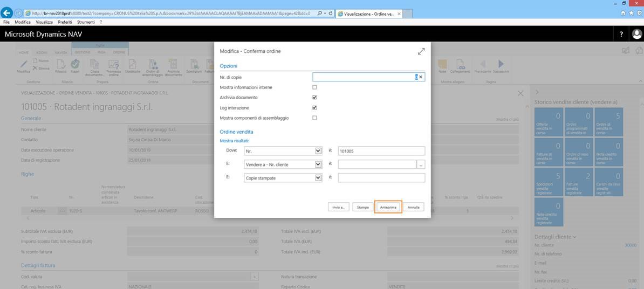This screenshot has height=289, width=644.
Task: Switch to the NAVIGA ribbon tab
Action: coord(61,52)
